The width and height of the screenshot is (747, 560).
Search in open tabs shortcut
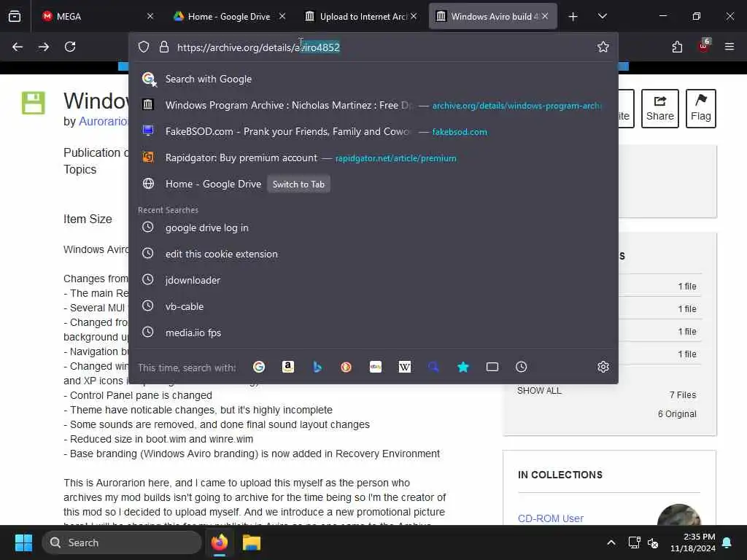492,367
